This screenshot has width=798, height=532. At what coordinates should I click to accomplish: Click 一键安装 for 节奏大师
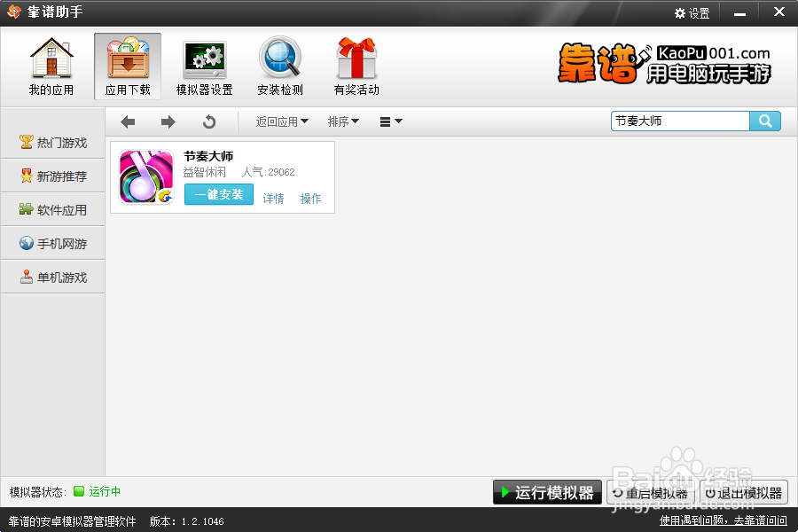pyautogui.click(x=219, y=194)
